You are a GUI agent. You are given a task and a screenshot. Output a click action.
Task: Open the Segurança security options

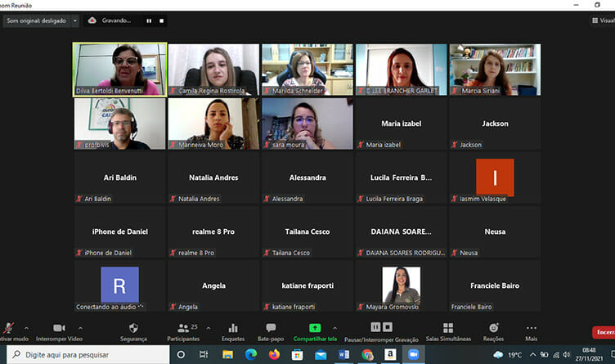click(133, 330)
